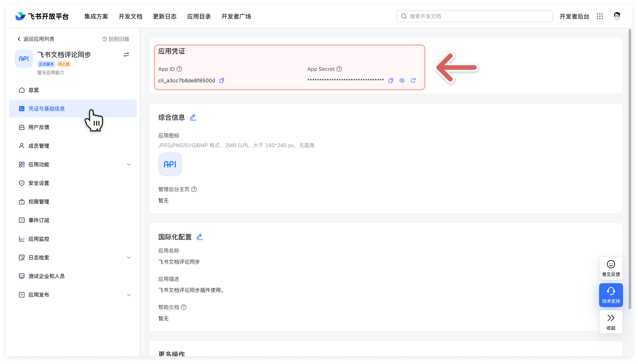The height and width of the screenshot is (364, 638).
Task: Regenerate the App Secret
Action: [x=413, y=81]
